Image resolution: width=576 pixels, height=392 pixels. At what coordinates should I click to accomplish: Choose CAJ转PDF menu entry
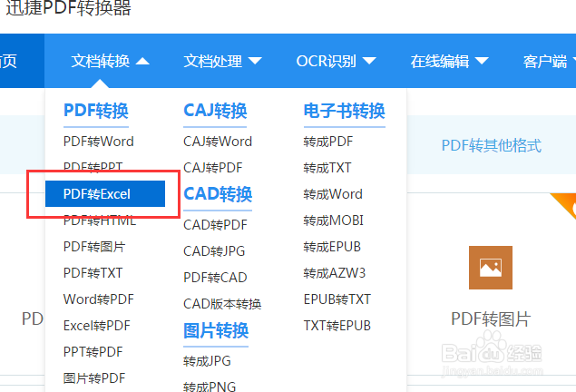pyautogui.click(x=212, y=168)
